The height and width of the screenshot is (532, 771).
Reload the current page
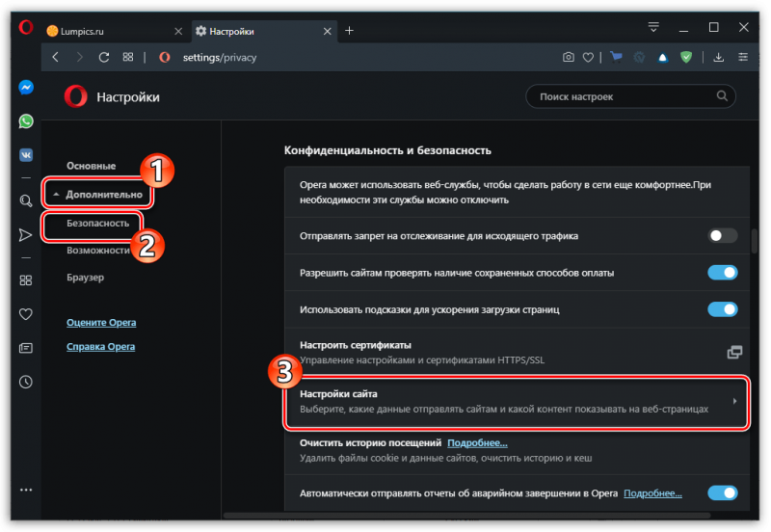104,58
